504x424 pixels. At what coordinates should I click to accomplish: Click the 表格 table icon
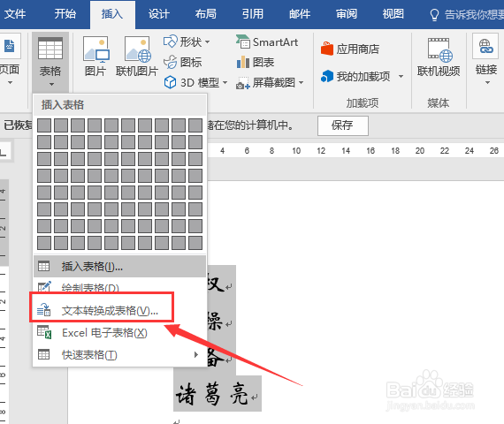[x=50, y=49]
